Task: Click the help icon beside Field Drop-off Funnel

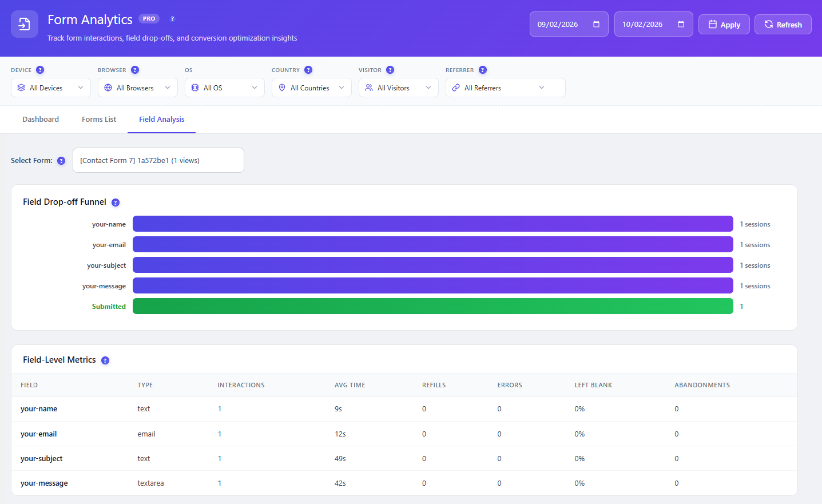Action: [115, 203]
